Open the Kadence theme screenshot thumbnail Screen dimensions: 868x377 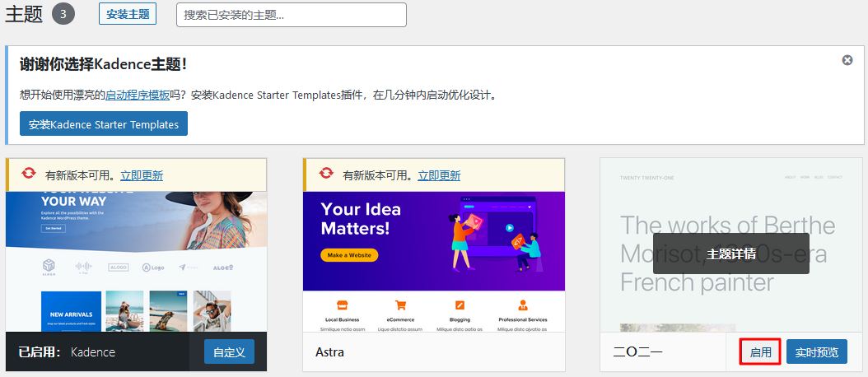point(136,261)
